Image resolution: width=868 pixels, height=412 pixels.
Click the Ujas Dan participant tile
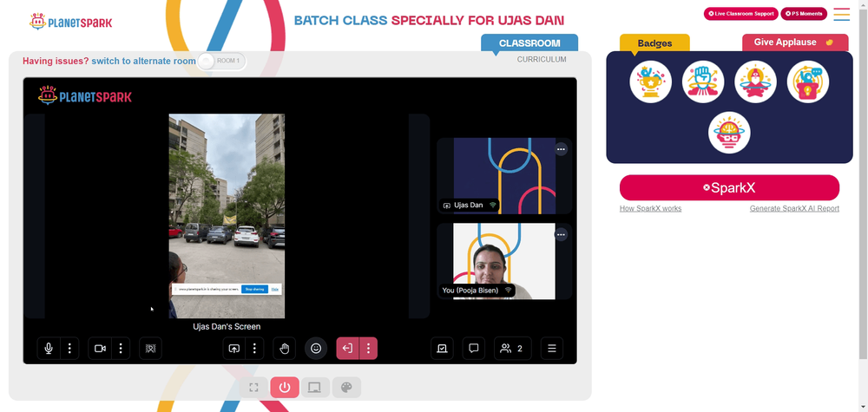point(504,176)
